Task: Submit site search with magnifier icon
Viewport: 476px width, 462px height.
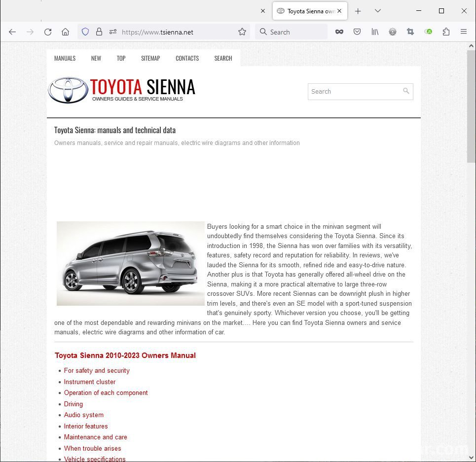Action: [406, 91]
